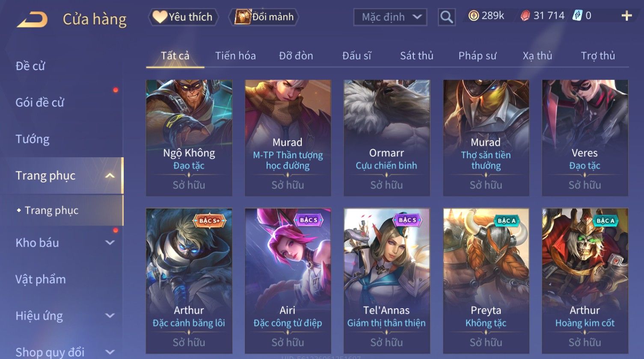
Task: Select the Trang phục sub-item
Action: click(x=51, y=210)
